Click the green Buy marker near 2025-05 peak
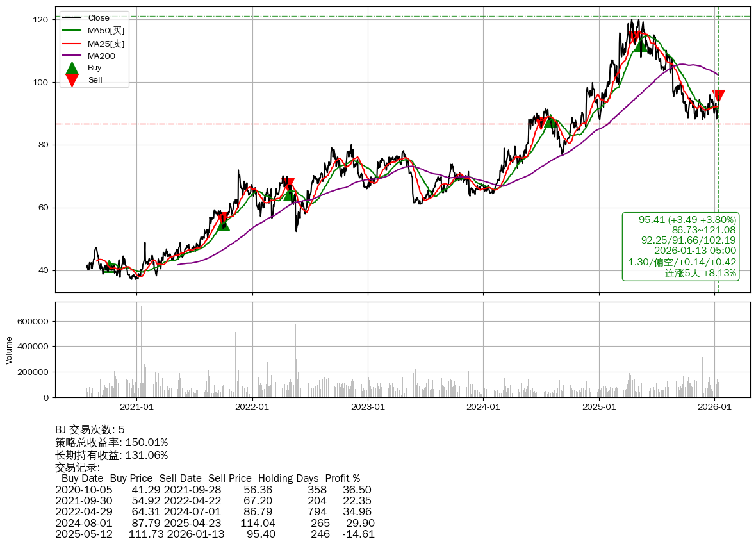 pos(640,44)
